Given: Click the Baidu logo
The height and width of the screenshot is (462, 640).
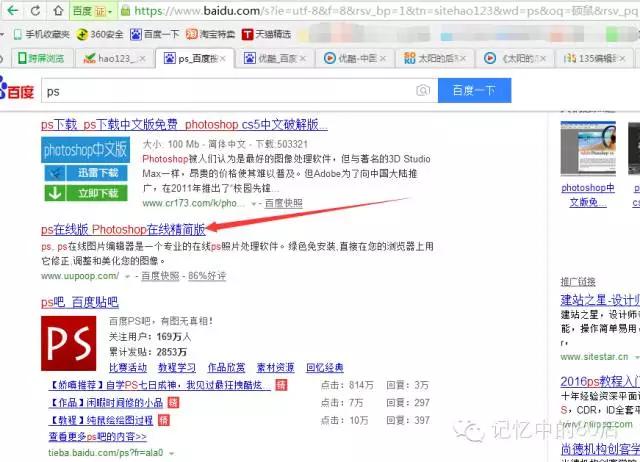Looking at the screenshot, I should click(x=16, y=89).
